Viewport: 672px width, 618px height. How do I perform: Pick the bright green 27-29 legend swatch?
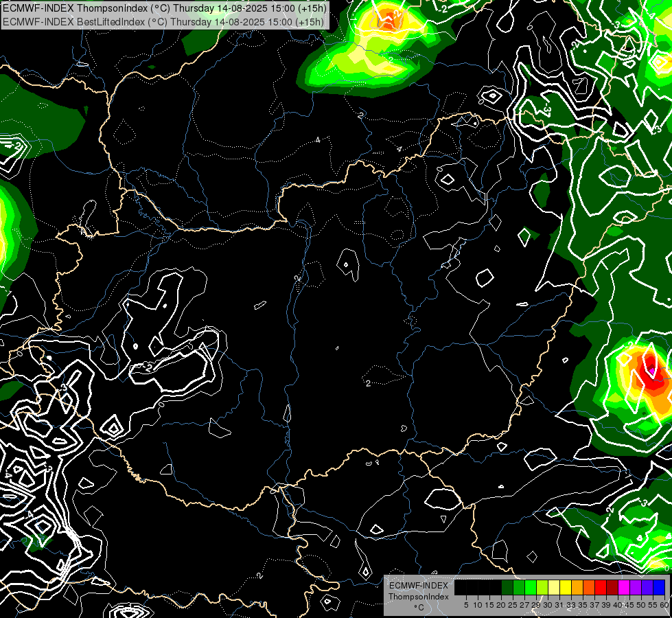click(531, 587)
